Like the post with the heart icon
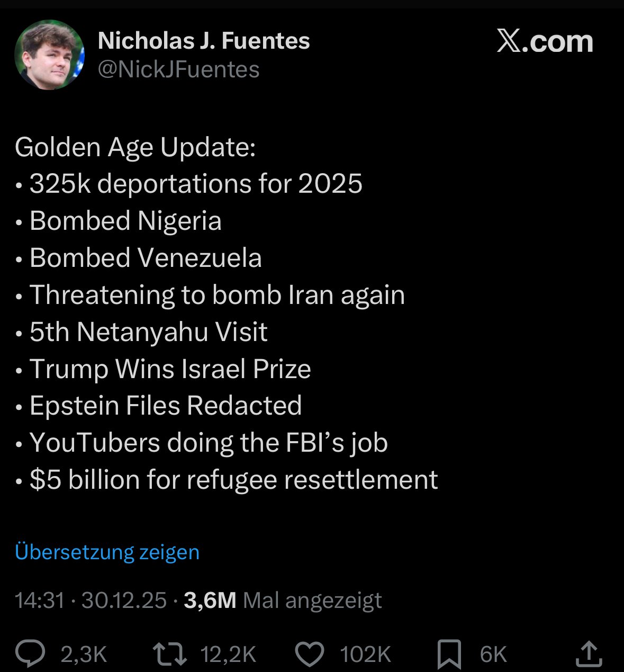Image resolution: width=624 pixels, height=672 pixels. [x=309, y=655]
